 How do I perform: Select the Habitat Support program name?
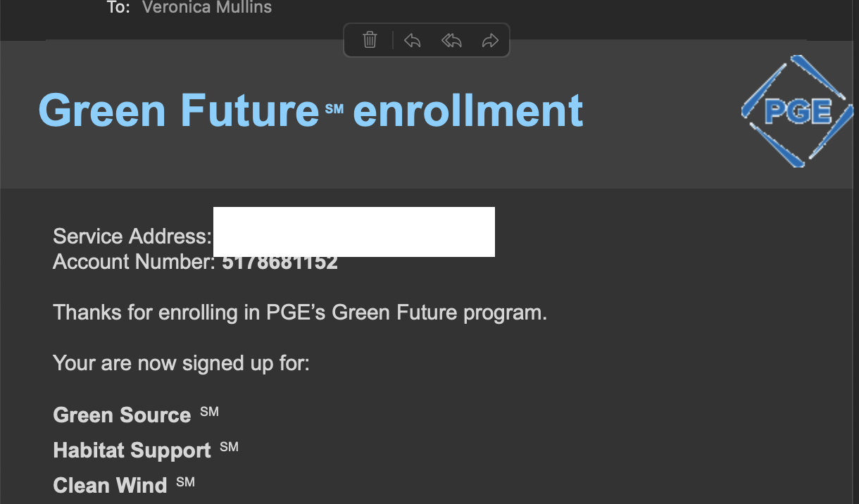pyautogui.click(x=132, y=451)
